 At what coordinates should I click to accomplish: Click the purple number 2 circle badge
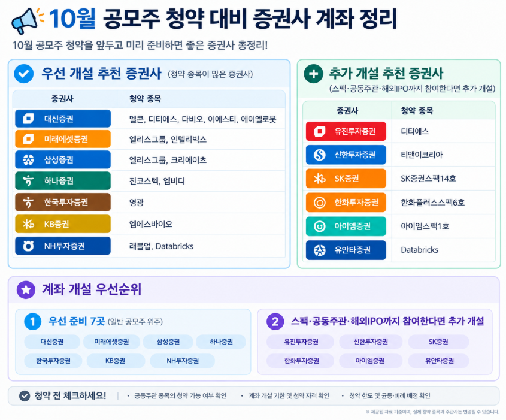[x=275, y=322]
